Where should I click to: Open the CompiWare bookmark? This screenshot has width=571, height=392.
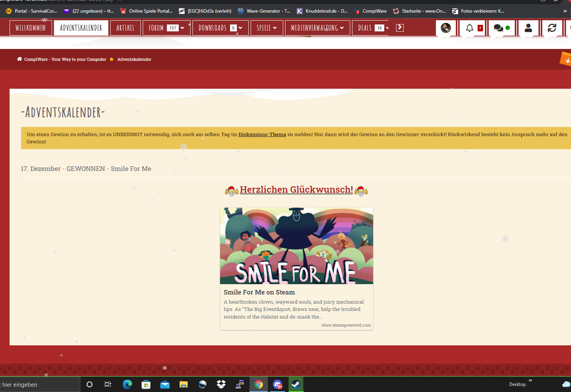point(370,11)
